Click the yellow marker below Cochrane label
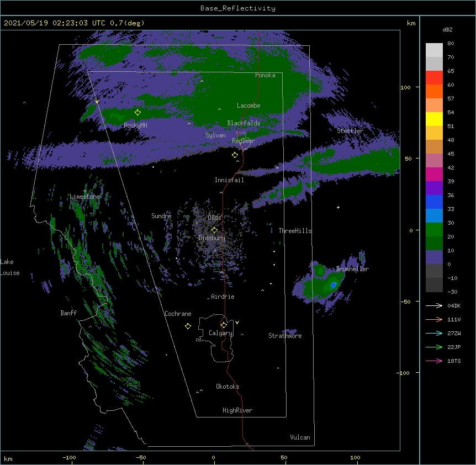 [x=188, y=326]
